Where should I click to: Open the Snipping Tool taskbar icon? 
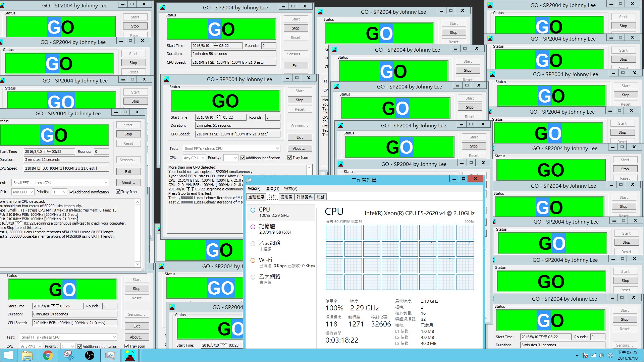click(x=69, y=355)
